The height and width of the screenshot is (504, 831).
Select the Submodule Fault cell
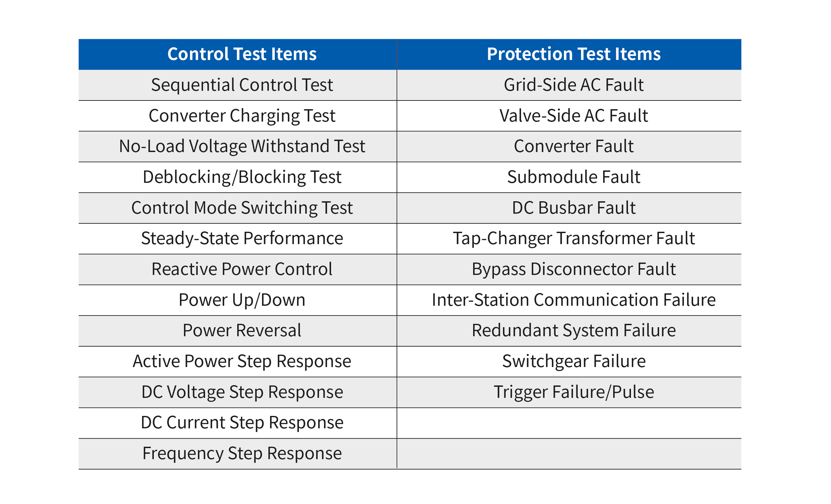click(x=573, y=177)
